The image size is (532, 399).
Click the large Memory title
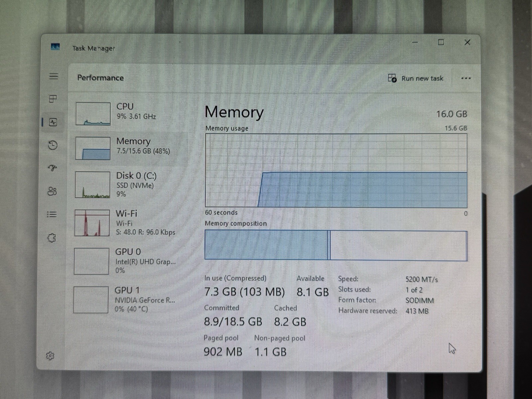(x=234, y=112)
